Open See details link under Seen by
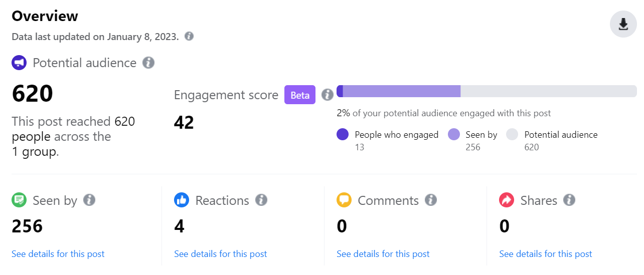The width and height of the screenshot is (644, 275). 58,254
